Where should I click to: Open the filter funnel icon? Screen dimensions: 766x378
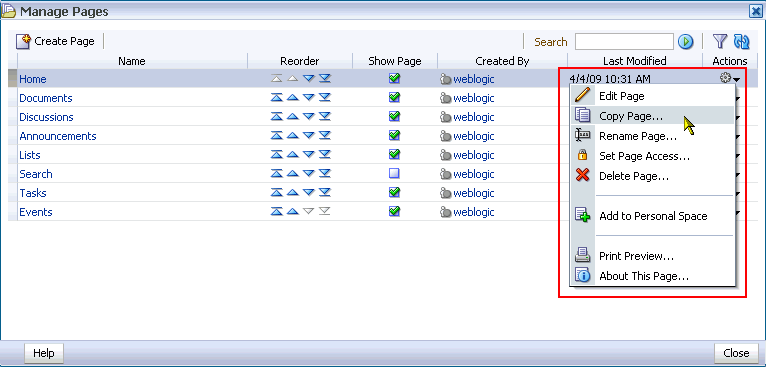720,42
